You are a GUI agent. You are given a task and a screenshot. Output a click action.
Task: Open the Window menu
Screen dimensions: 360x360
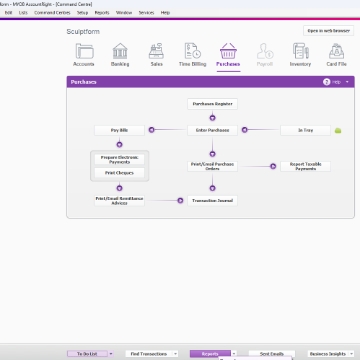pyautogui.click(x=124, y=13)
